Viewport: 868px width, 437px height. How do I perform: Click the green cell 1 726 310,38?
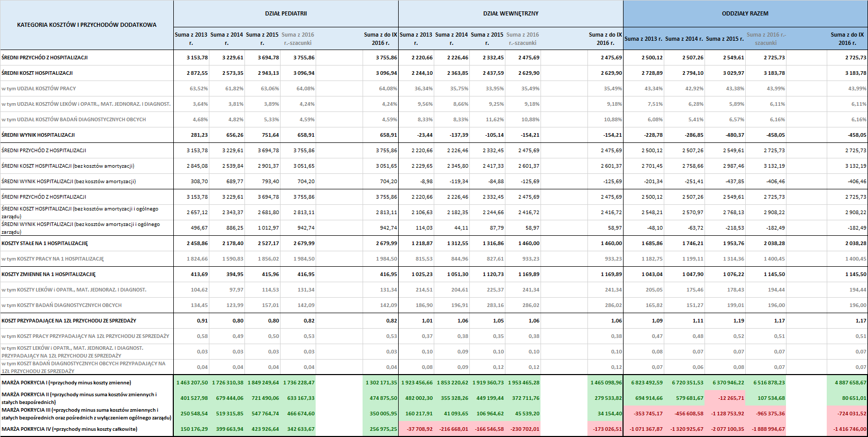pyautogui.click(x=227, y=383)
